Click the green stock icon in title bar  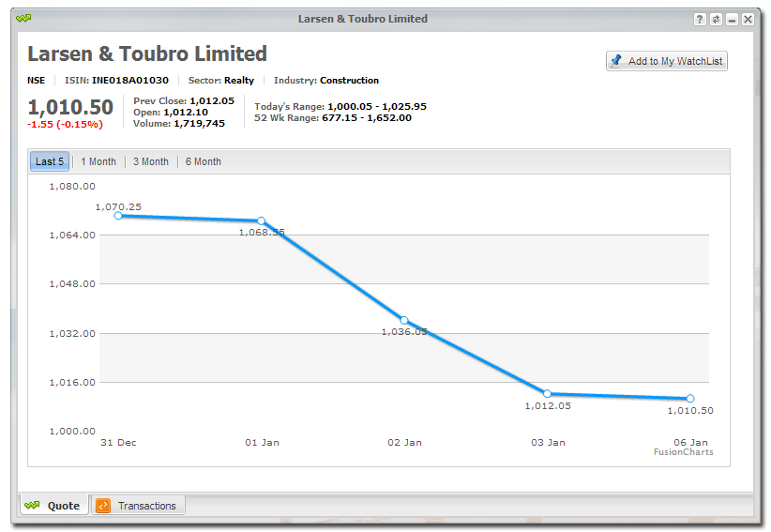click(23, 19)
